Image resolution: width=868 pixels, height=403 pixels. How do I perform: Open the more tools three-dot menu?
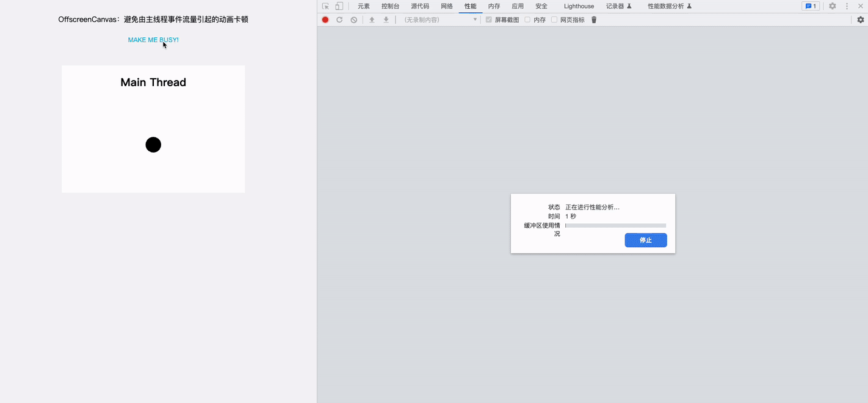coord(847,5)
